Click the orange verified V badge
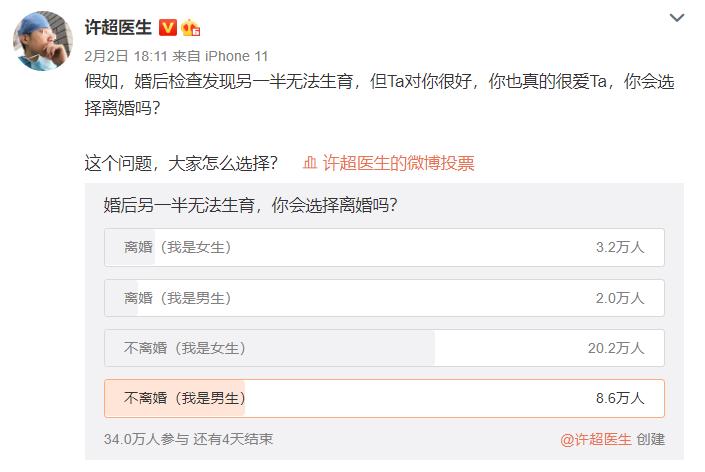705x472 pixels. point(169,27)
